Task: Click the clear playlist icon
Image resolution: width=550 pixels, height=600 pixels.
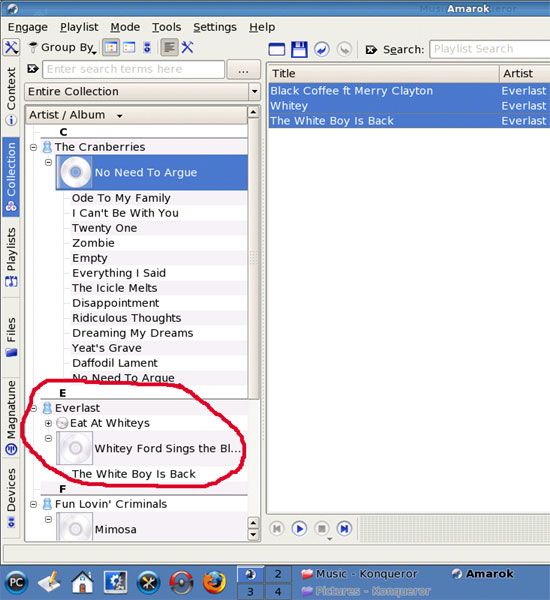Action: point(277,49)
